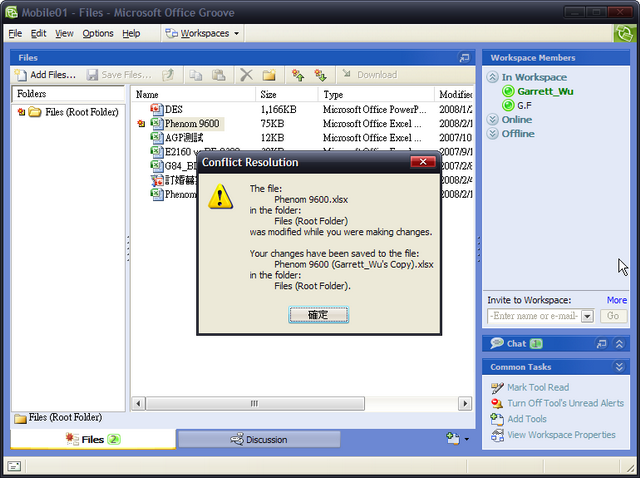Click Mark Tool Read
The image size is (640, 478).
coord(538,387)
